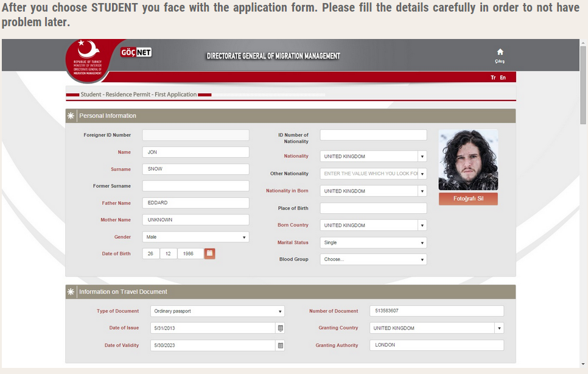
Task: Click the GÖÇ NET logo
Action: [x=136, y=52]
